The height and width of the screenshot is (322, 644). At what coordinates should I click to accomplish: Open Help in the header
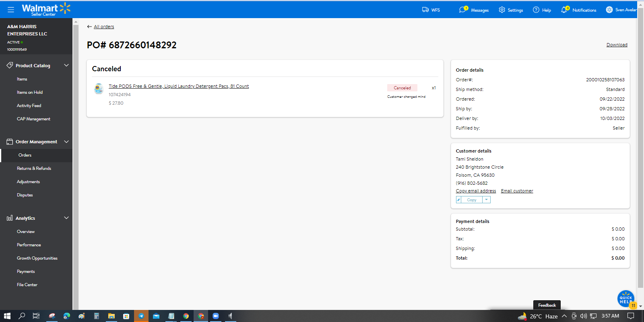(x=542, y=10)
